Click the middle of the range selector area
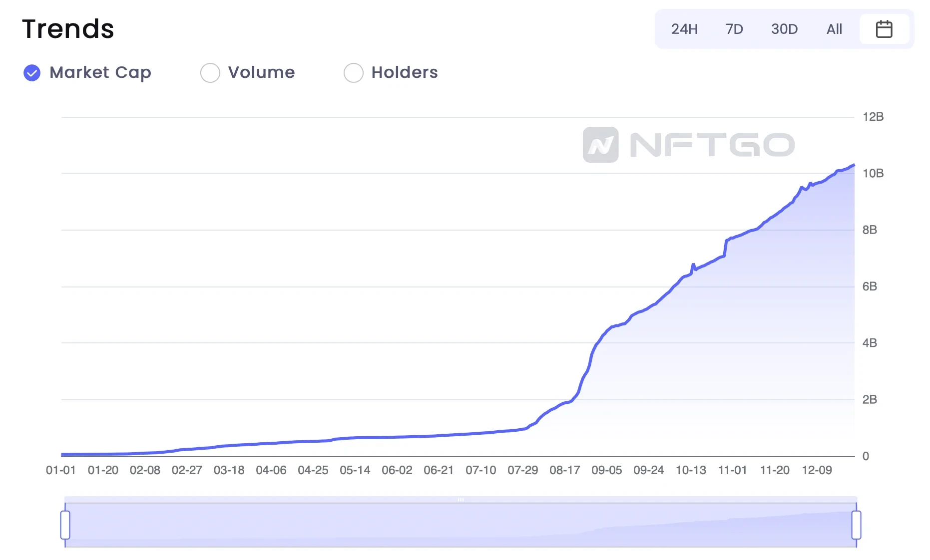 tap(461, 525)
